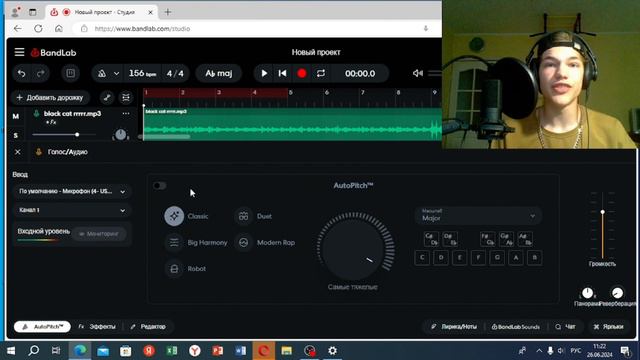Redo the last action
This screenshot has height=360, width=640.
pos(40,73)
